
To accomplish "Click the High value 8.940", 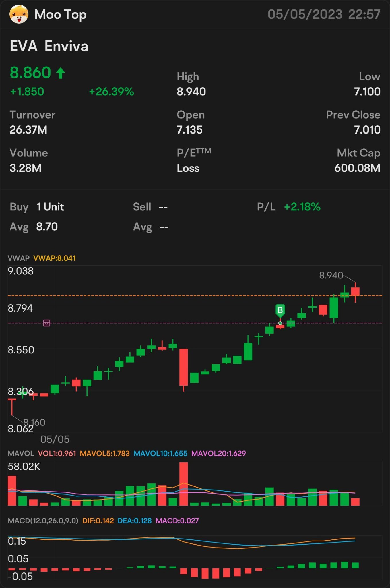I will coord(191,92).
